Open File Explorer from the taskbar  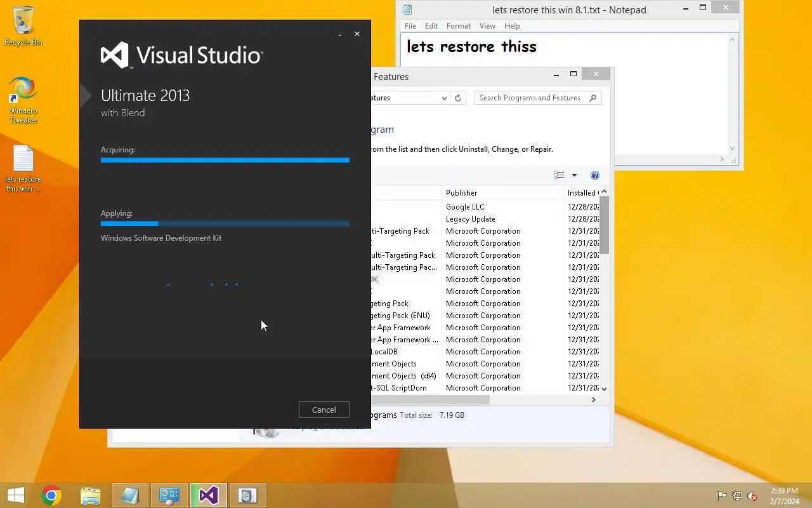(91, 495)
